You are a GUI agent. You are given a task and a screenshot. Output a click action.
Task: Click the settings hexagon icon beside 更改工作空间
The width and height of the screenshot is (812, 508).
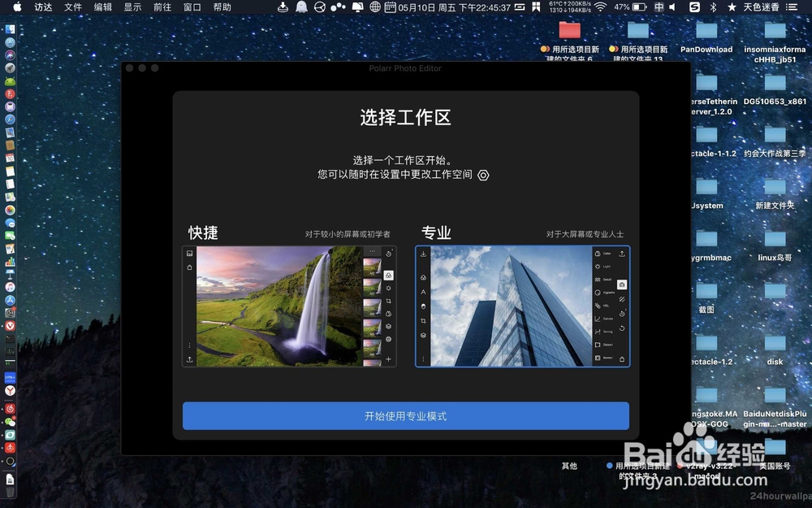pos(483,176)
